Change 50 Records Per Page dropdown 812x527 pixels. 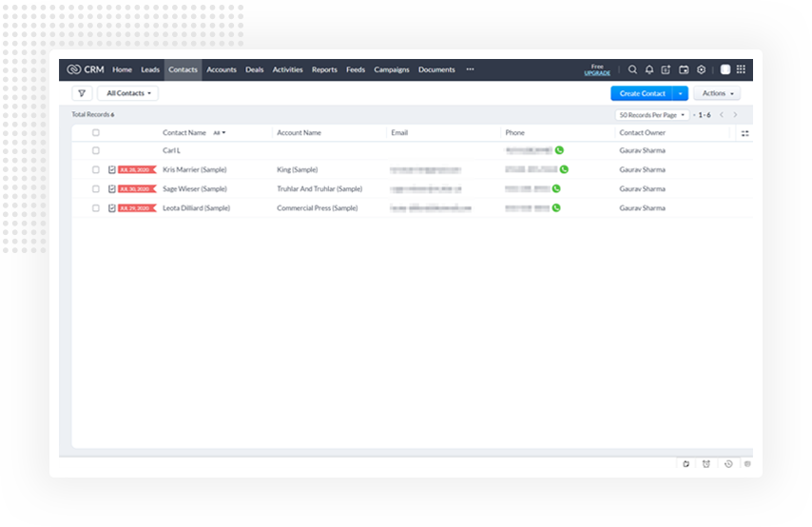pos(652,115)
